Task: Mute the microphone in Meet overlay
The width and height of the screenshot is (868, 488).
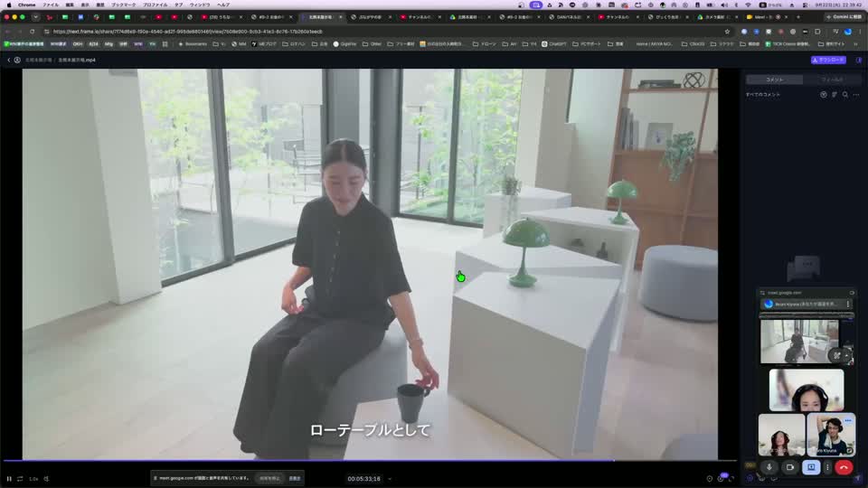Action: (769, 467)
